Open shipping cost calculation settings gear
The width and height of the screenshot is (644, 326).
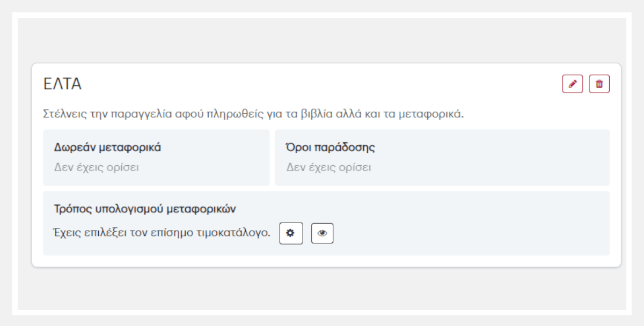(291, 233)
